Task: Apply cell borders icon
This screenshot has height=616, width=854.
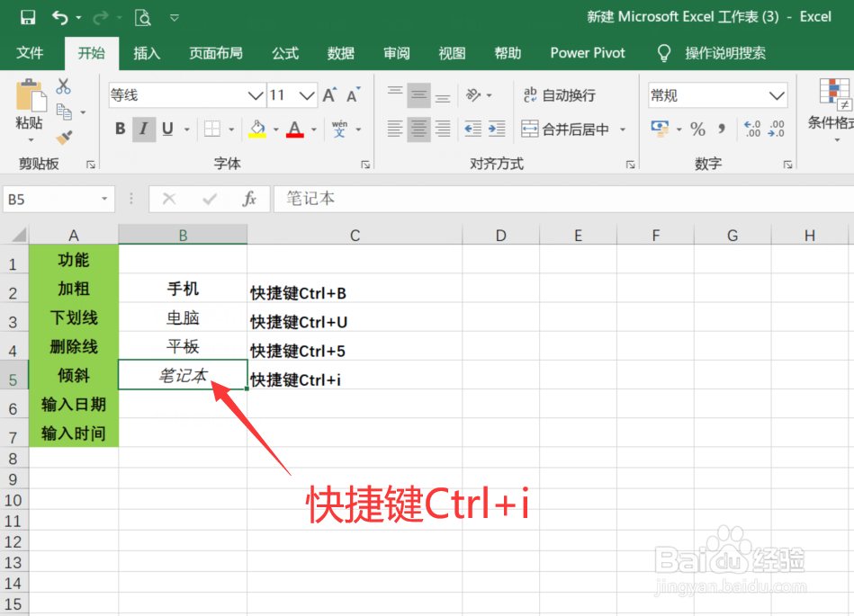Action: pos(211,129)
